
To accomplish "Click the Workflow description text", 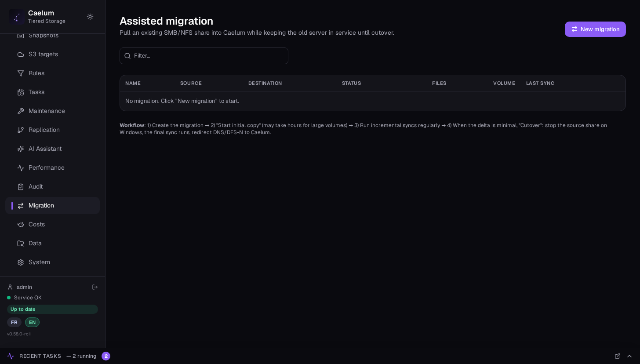I will pos(363,129).
